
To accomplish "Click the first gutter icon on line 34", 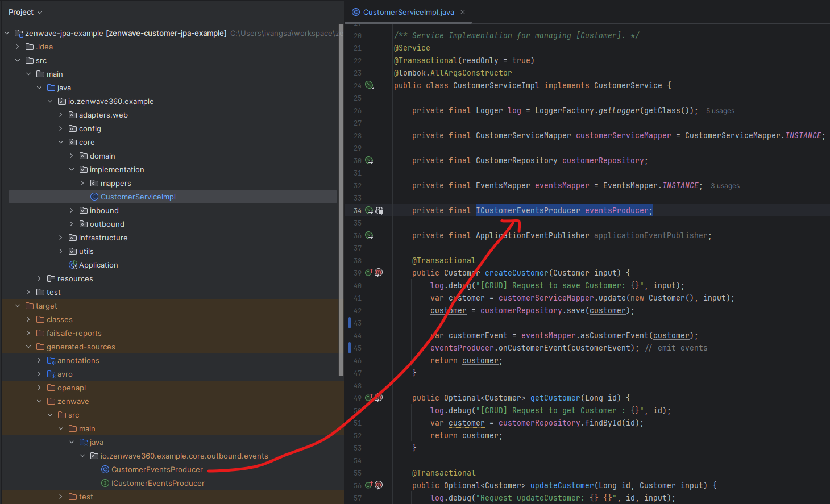I will [x=369, y=210].
